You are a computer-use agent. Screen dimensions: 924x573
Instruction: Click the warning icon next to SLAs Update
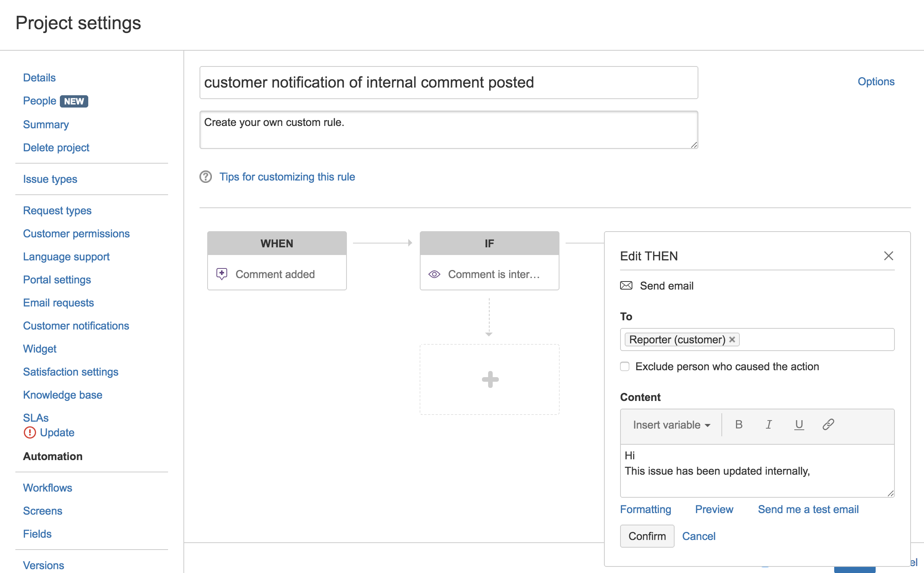[x=29, y=432]
